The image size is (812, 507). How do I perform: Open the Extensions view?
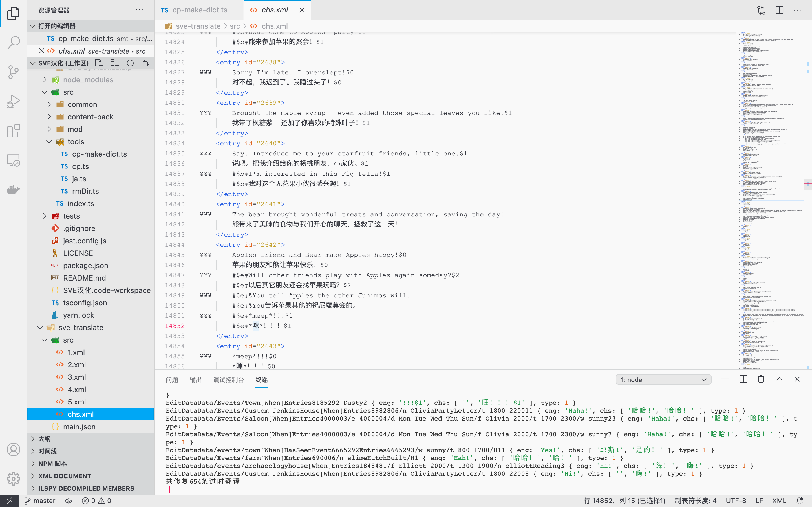tap(14, 131)
